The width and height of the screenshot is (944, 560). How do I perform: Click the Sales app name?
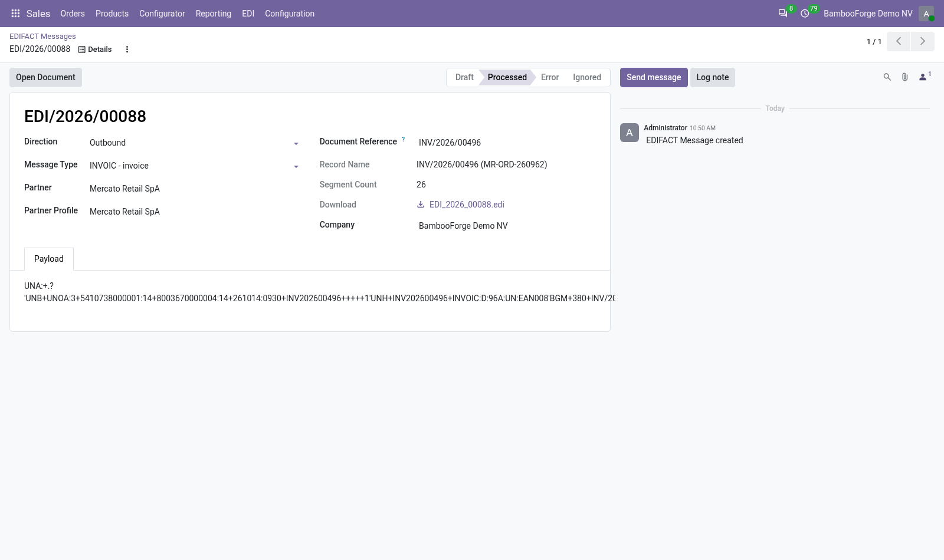click(x=38, y=14)
